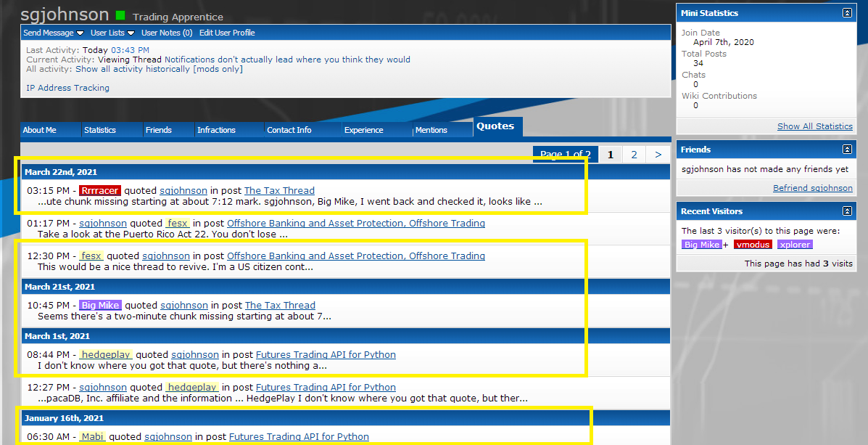The width and height of the screenshot is (868, 445).
Task: Click 'This page has had 3 visits' text
Action: 798,264
